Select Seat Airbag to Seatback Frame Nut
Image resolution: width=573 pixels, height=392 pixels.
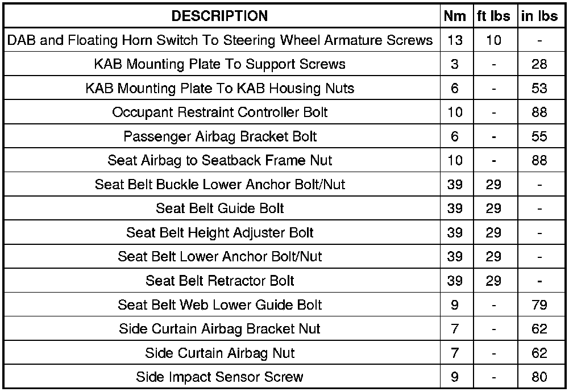219,160
